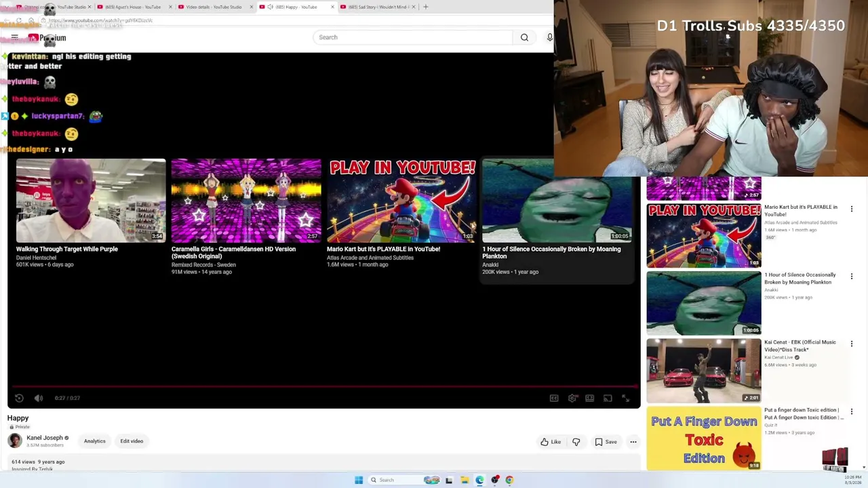Like the Happy video
Viewport: 868px width, 488px height.
(551, 442)
